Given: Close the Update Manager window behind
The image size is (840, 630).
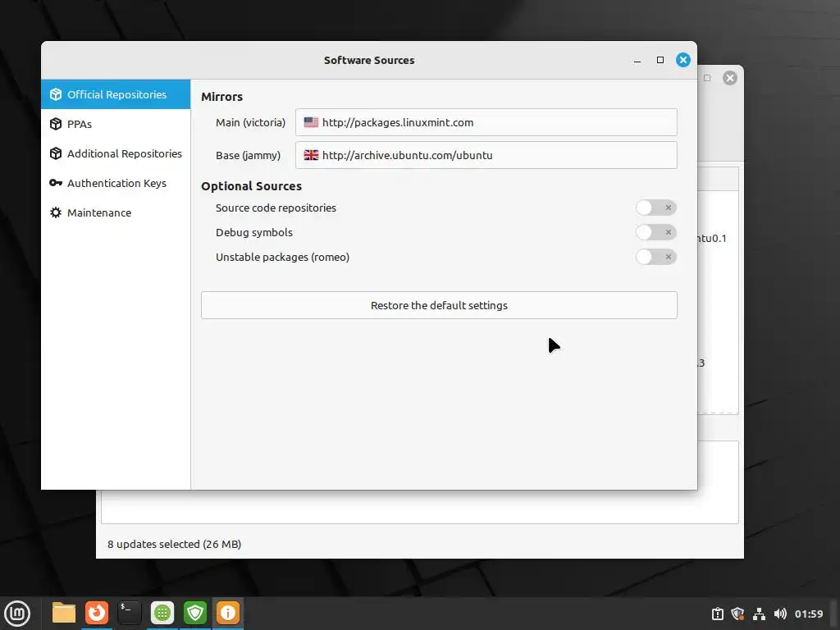Looking at the screenshot, I should point(729,78).
